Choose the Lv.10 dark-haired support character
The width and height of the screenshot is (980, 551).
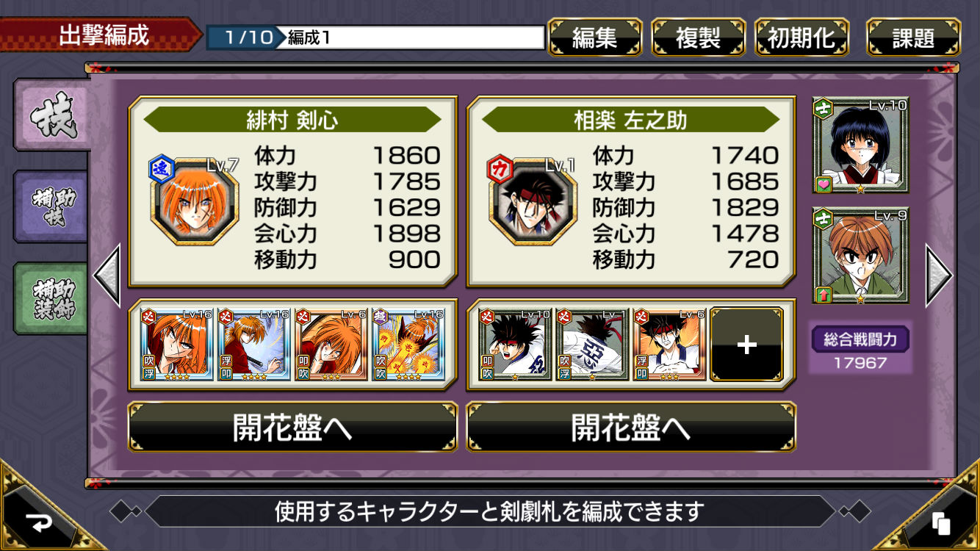coord(860,145)
